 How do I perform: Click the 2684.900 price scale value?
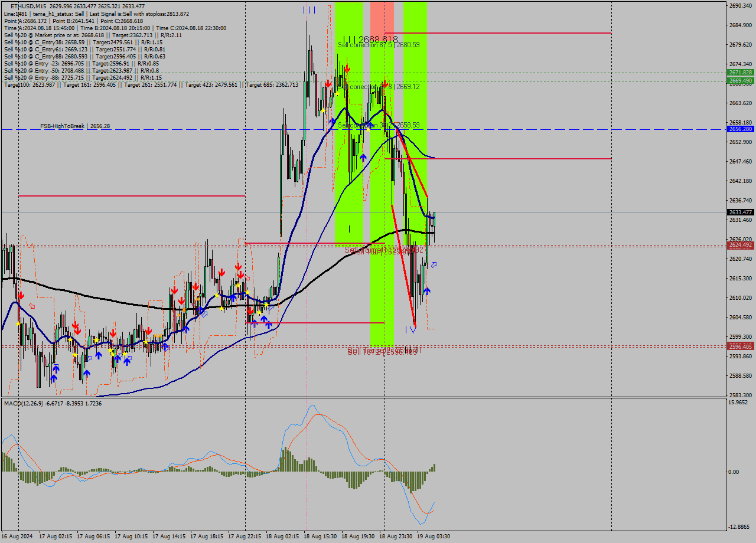[740, 25]
